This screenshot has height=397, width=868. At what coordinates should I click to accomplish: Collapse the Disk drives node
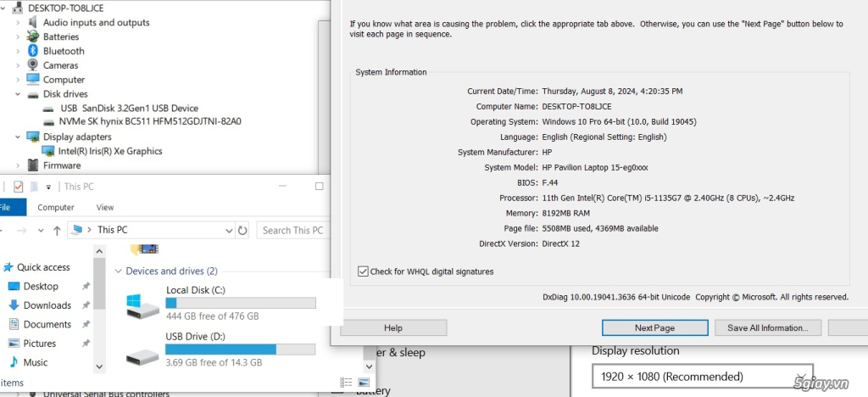[18, 94]
